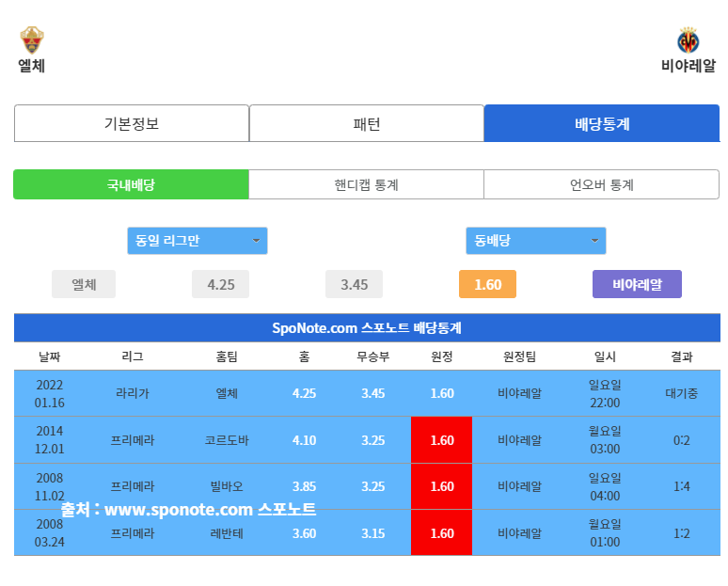Click the orange 1.60 away odds swatch
Image resolution: width=728 pixels, height=586 pixels.
(x=487, y=284)
